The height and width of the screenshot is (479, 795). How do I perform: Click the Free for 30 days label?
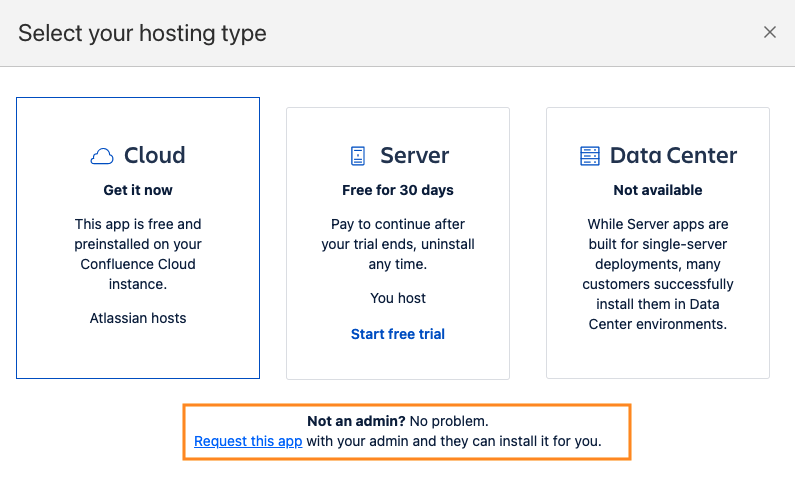click(398, 190)
